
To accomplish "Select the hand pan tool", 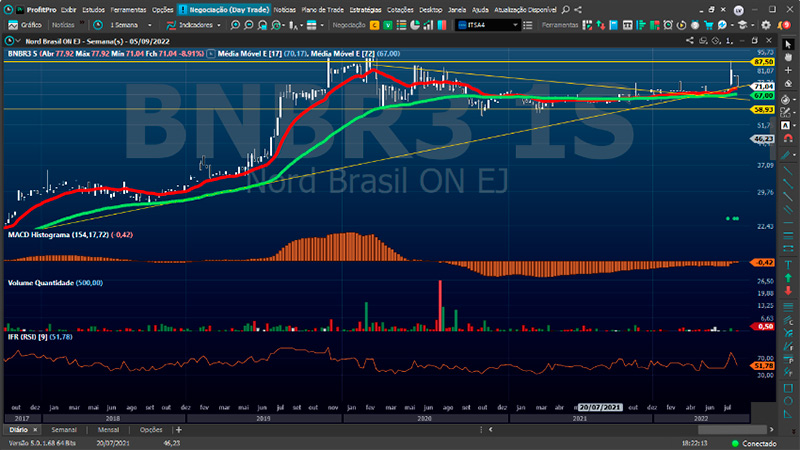I will (788, 57).
